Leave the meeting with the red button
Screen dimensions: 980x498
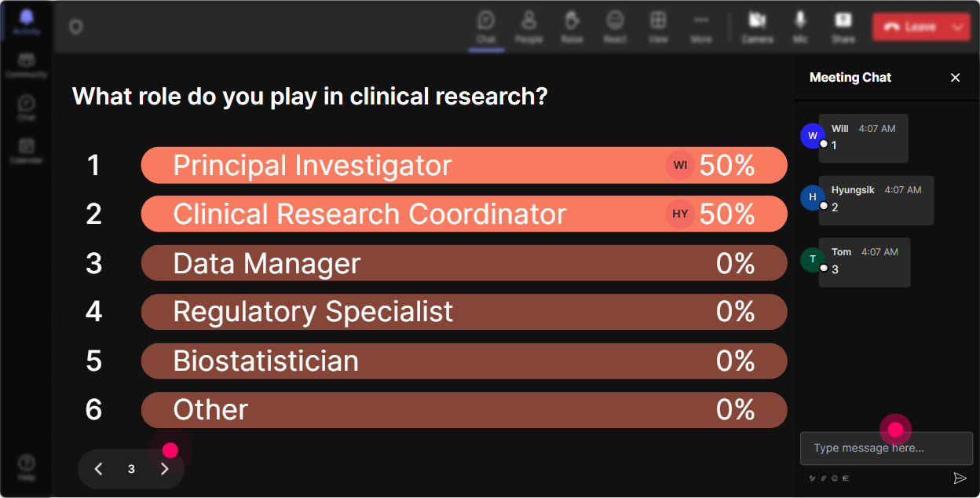point(909,27)
